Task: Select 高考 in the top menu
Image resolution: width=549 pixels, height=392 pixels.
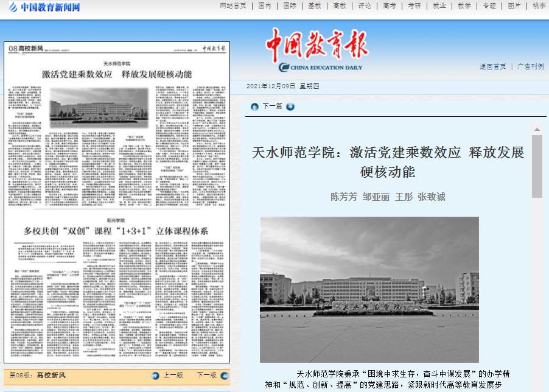Action: click(x=390, y=5)
